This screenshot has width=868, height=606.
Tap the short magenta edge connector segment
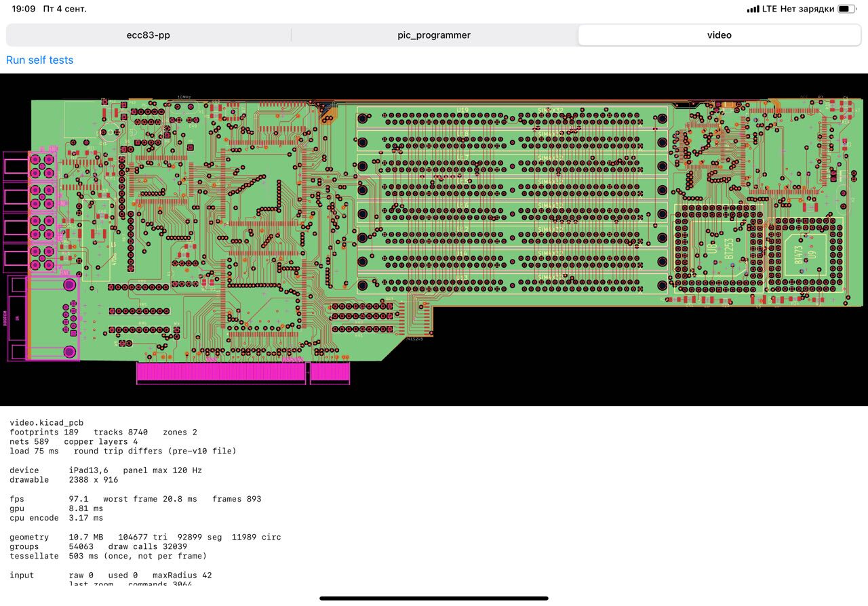point(330,373)
